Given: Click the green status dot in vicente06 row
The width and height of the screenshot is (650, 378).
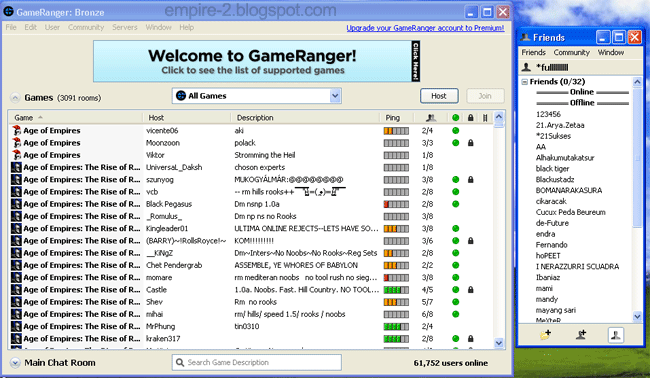Looking at the screenshot, I should tap(456, 131).
